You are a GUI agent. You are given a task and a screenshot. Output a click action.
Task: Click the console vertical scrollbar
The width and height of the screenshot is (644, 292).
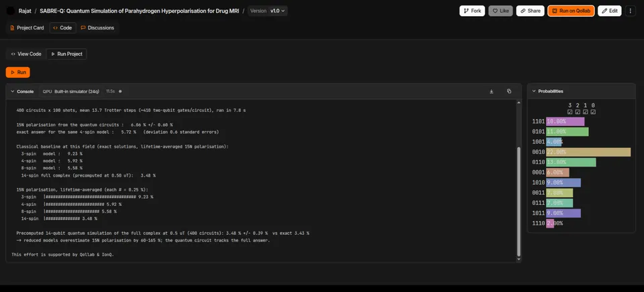[519, 201]
